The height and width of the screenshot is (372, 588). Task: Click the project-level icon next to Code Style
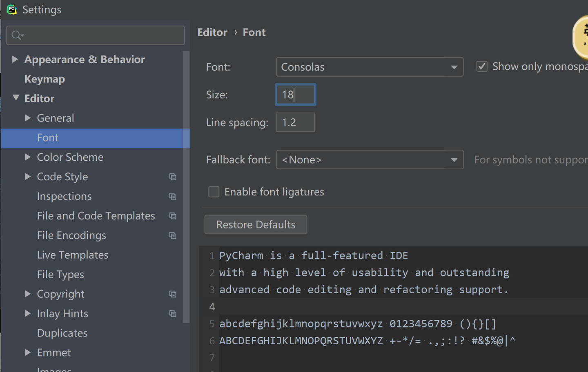tap(173, 177)
